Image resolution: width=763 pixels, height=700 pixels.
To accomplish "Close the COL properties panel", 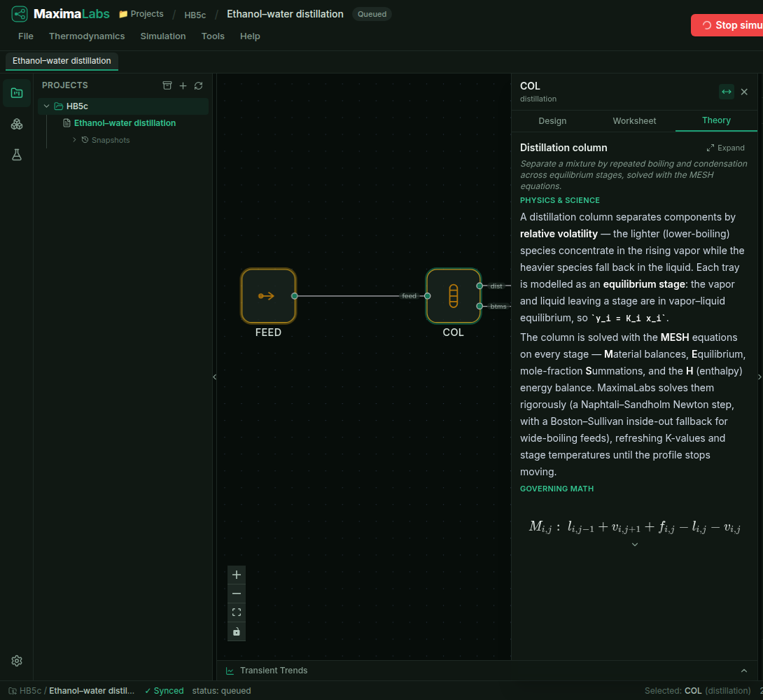I will (x=744, y=92).
